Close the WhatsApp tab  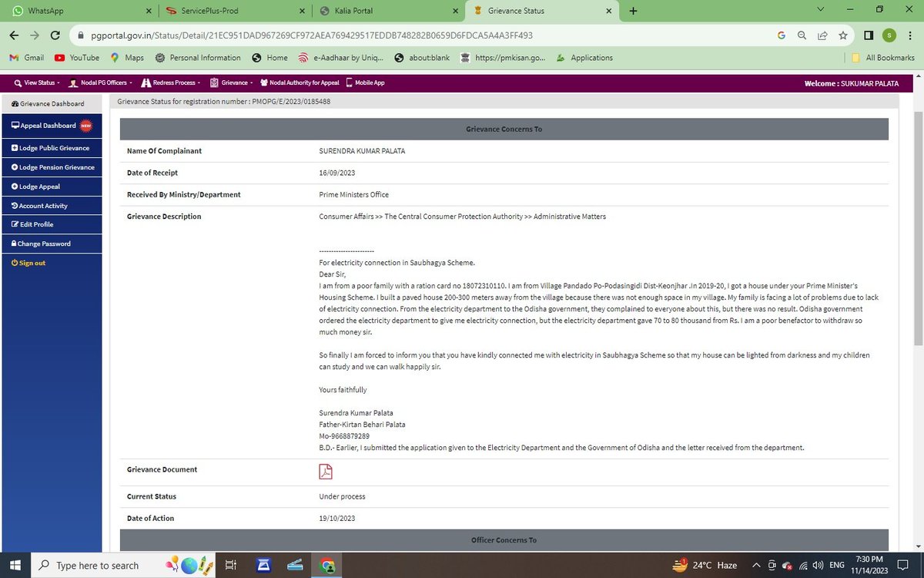(149, 12)
